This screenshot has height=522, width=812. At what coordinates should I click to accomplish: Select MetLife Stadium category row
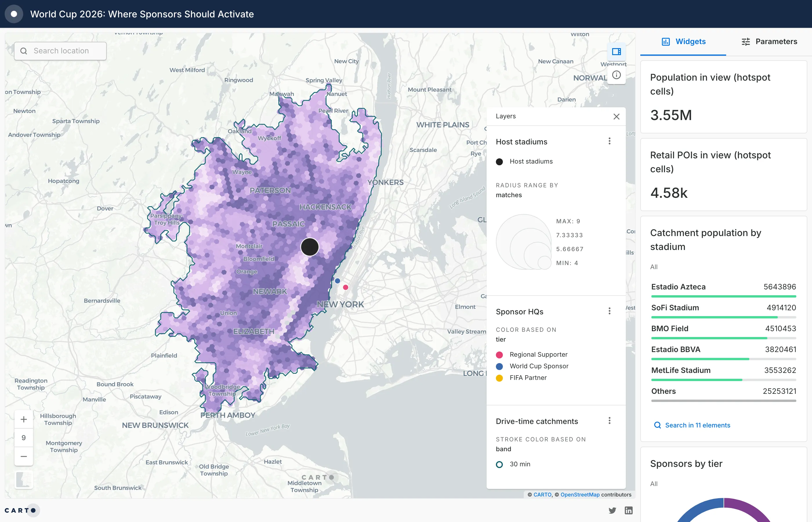[724, 374]
